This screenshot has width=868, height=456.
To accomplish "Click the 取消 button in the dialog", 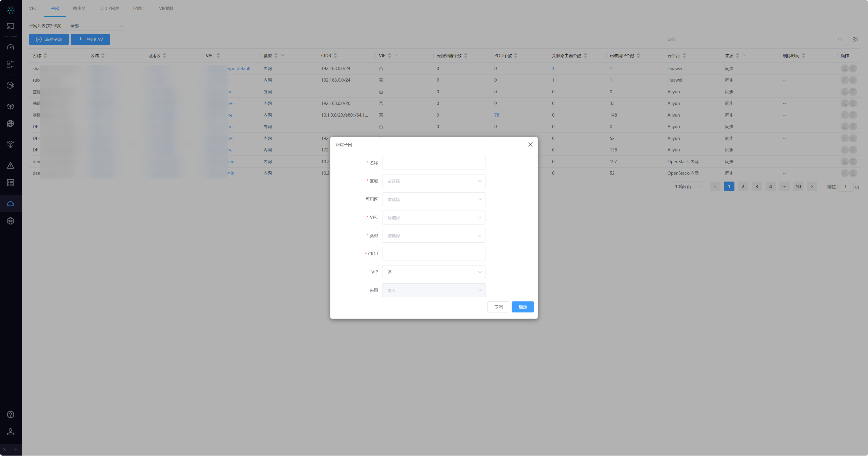I will pyautogui.click(x=498, y=307).
